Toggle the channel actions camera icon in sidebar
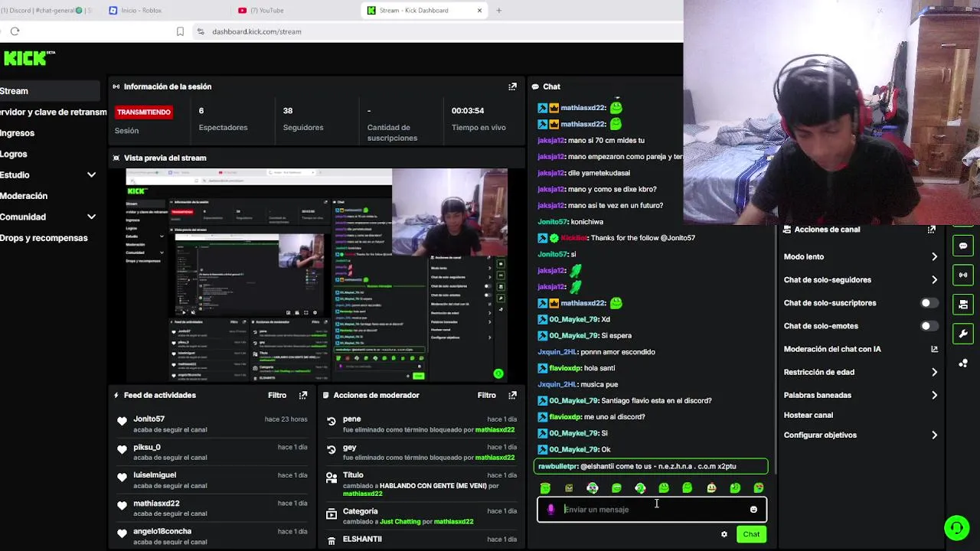This screenshot has height=551, width=980. (963, 305)
